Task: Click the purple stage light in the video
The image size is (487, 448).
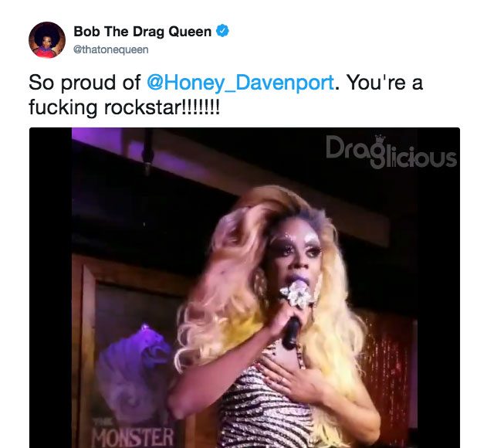Action: coord(96,138)
